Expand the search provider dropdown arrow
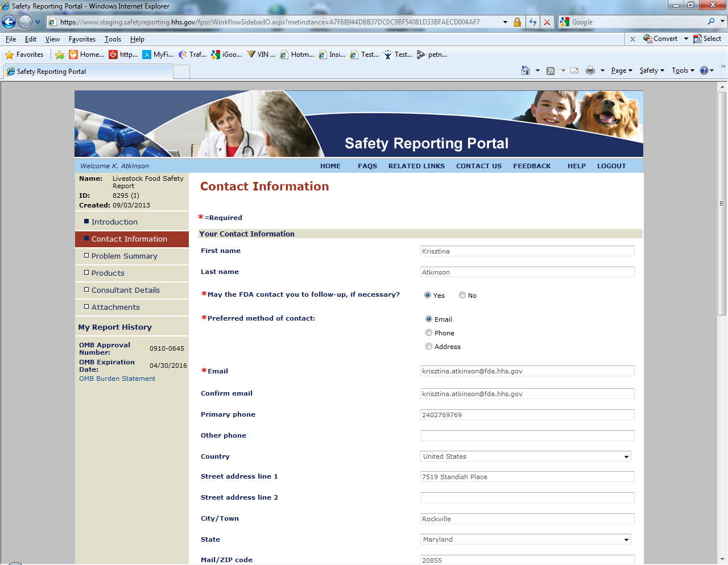728x565 pixels. pyautogui.click(x=723, y=22)
